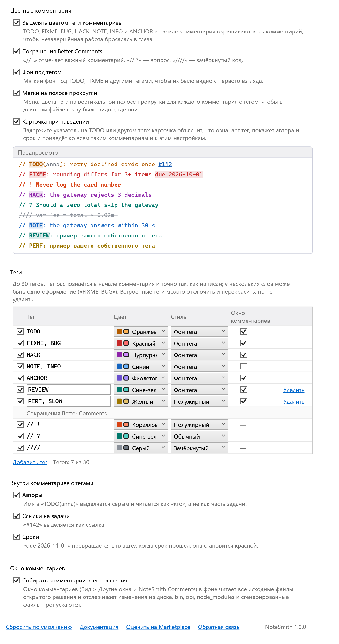The width and height of the screenshot is (339, 644).
Task: Toggle the 'Сроки' checkbox
Action: pyautogui.click(x=16, y=537)
